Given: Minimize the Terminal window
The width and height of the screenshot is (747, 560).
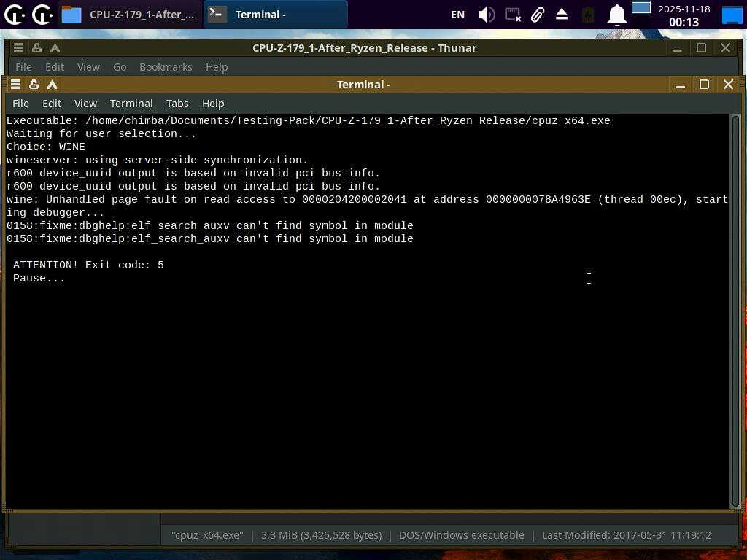Looking at the screenshot, I should [680, 85].
